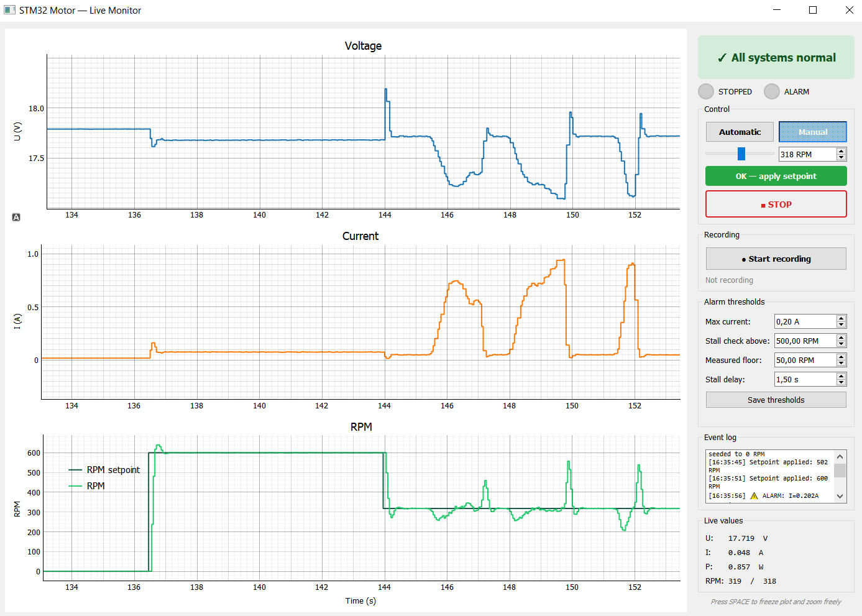This screenshot has width=862, height=616.
Task: Click the Voltage plot title
Action: (363, 45)
